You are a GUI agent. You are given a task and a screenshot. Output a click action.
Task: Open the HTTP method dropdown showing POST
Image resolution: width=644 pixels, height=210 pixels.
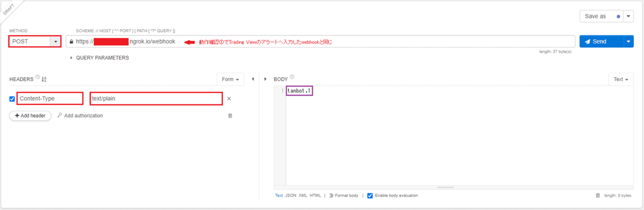[x=35, y=41]
